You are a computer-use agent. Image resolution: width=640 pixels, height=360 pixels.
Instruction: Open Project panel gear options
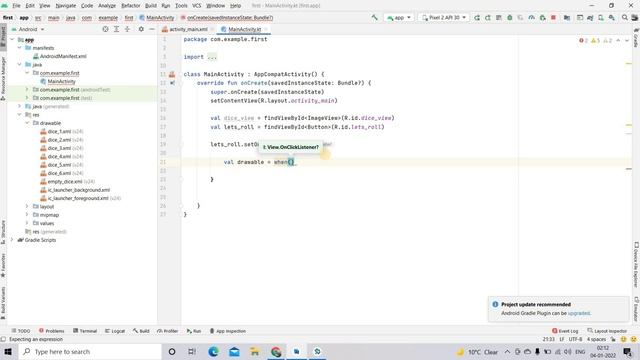tap(141, 29)
